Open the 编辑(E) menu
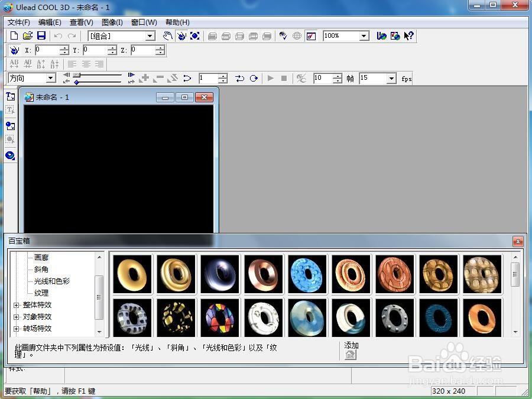 click(50, 22)
